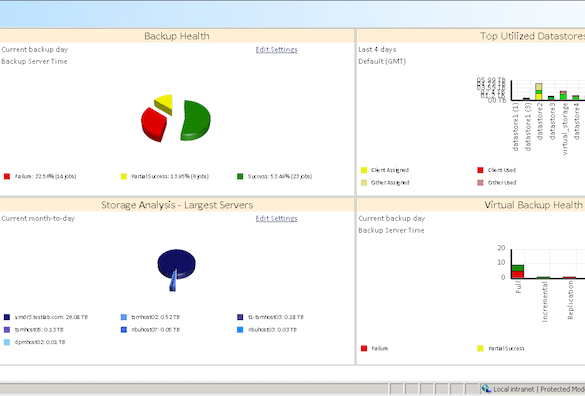This screenshot has width=585, height=396.
Task: Click the 'Success: 53.49% (23 jobs)' legend text
Action: 280,176
